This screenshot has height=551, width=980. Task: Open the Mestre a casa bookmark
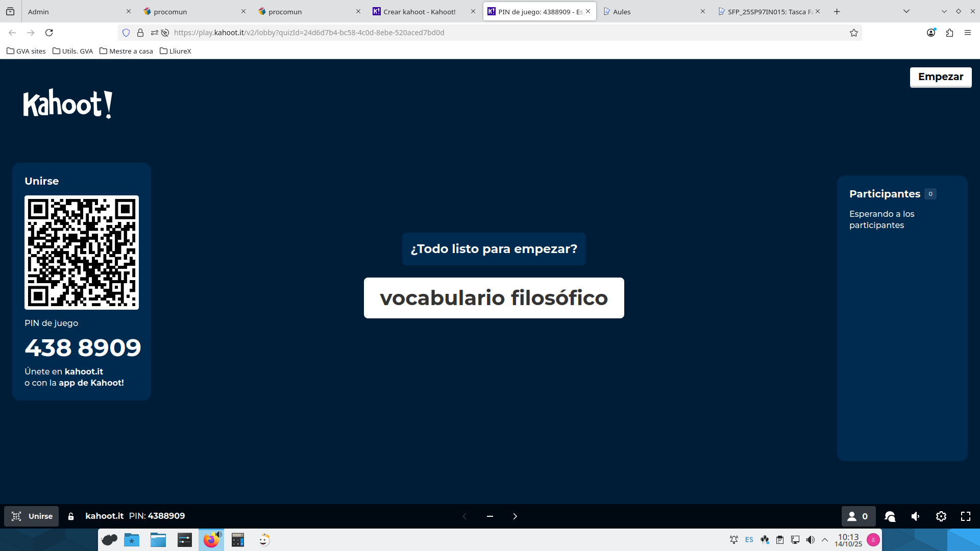click(126, 51)
